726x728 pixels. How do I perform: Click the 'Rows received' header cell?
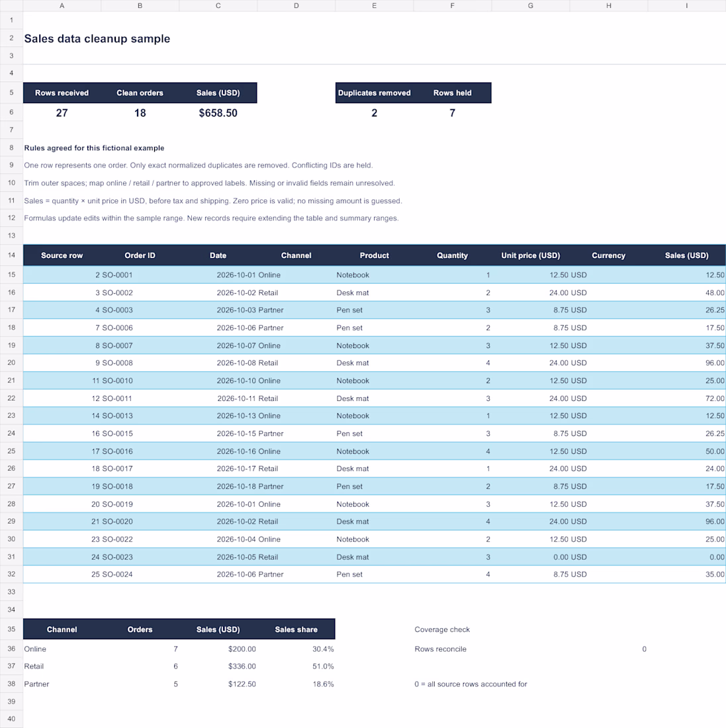click(x=62, y=93)
